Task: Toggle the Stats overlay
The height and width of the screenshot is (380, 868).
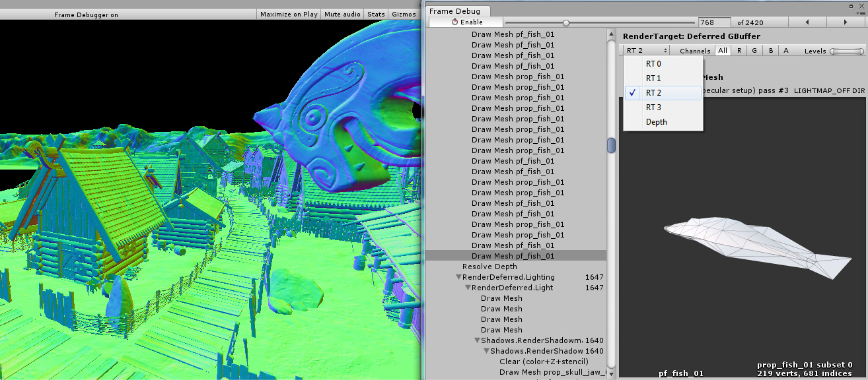Action: tap(375, 14)
